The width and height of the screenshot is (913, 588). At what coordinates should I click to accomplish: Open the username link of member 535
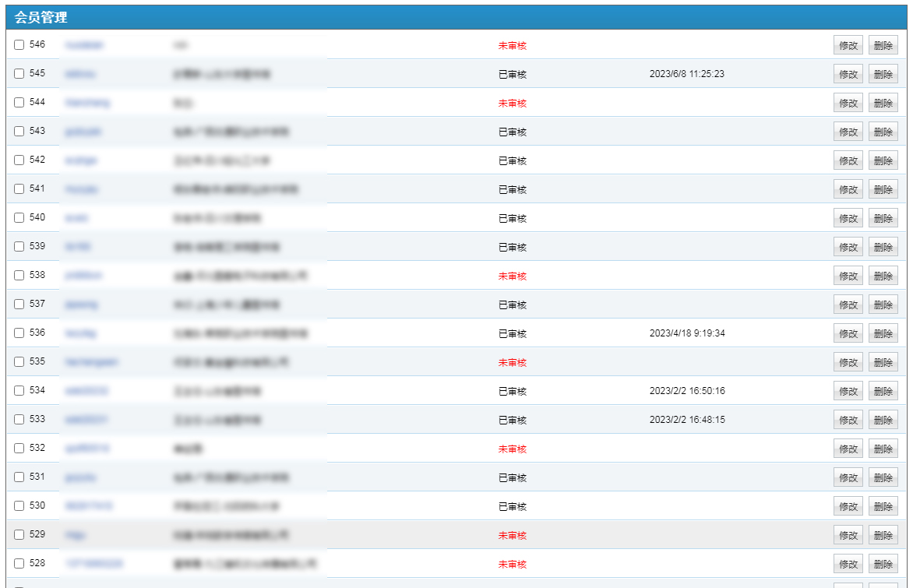92,362
